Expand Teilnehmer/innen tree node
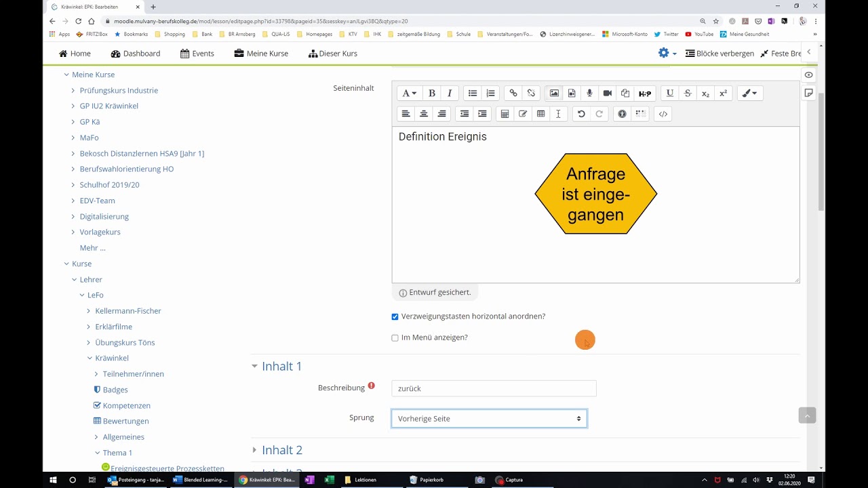The height and width of the screenshot is (488, 868). (96, 374)
